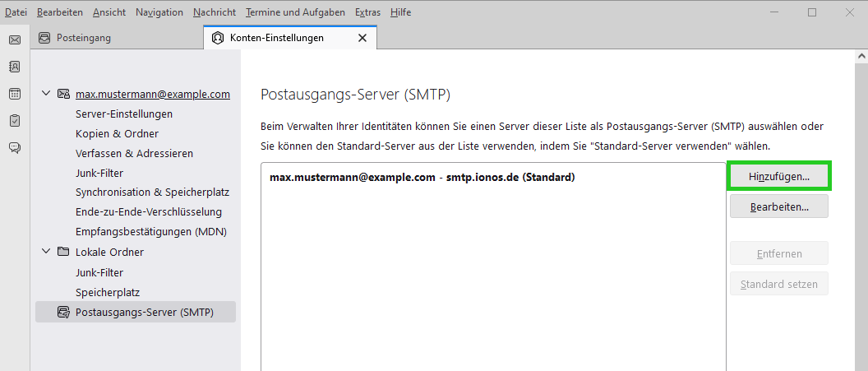
Task: Open Synchronisation & Speicherplatz settings
Action: click(x=152, y=192)
